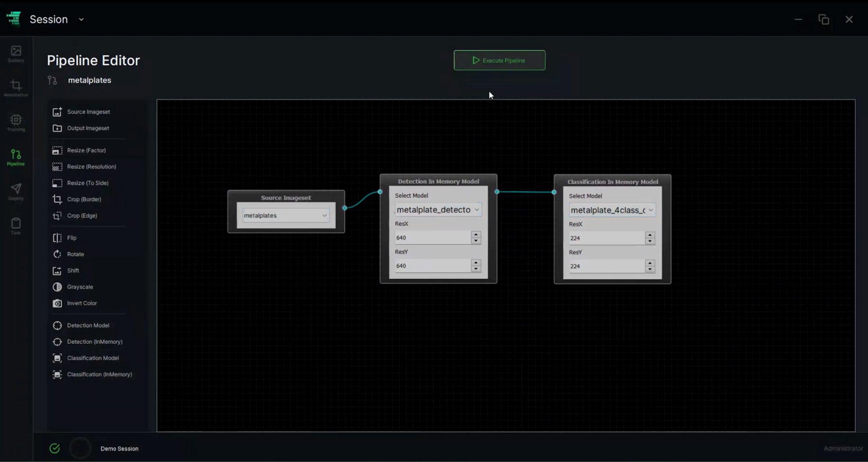Add a Shift node
The width and height of the screenshot is (868, 462).
click(x=66, y=270)
